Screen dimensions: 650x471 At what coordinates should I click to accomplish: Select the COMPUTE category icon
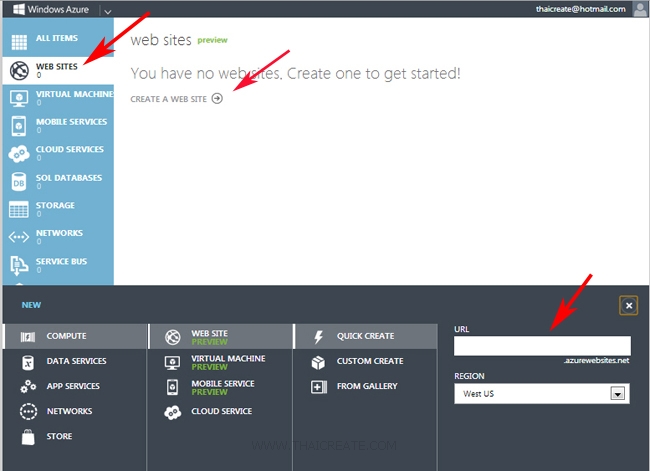[x=28, y=337]
